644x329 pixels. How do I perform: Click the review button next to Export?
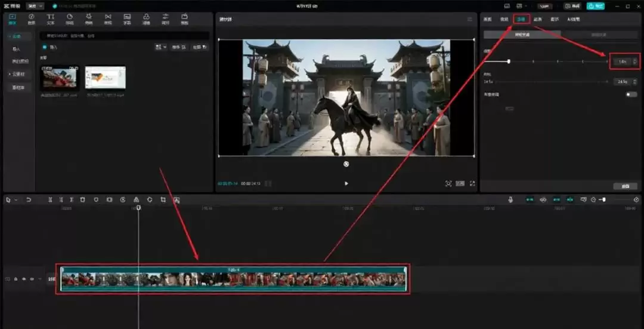[x=573, y=6]
